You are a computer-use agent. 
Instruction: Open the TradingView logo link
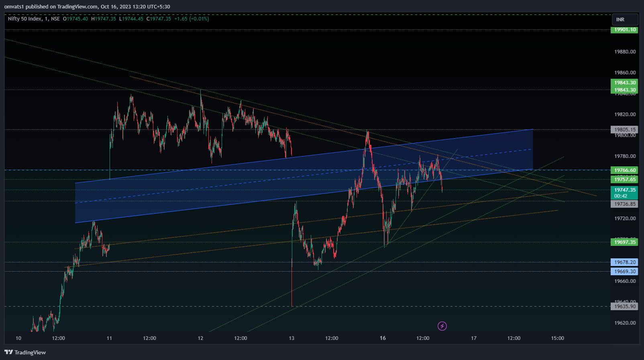coord(25,352)
